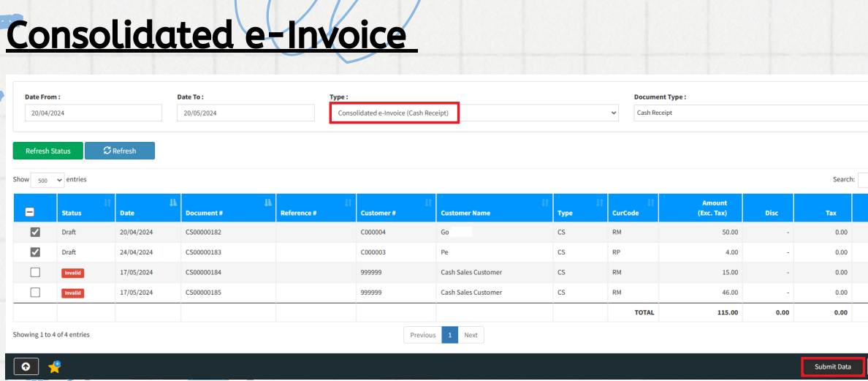
Task: Sort table by Status column
Action: coord(85,208)
